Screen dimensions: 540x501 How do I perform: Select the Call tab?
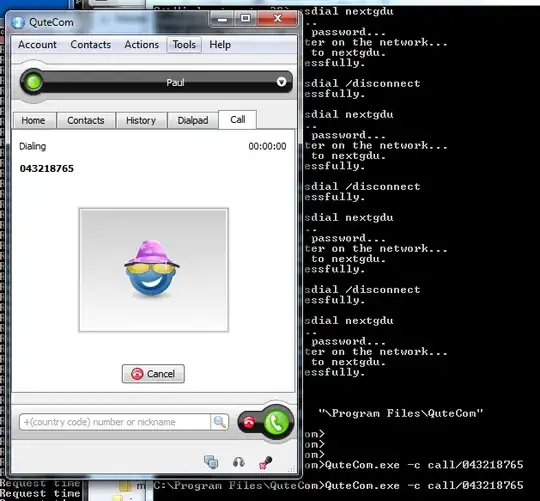(x=238, y=119)
